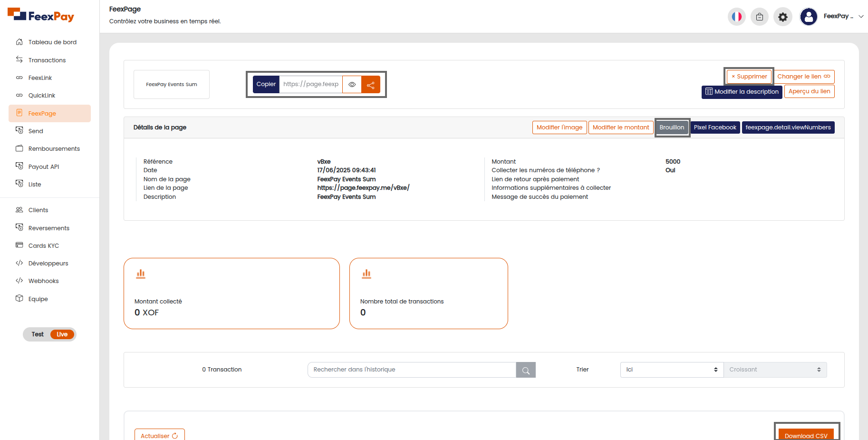Open the Ici sort field dropdown

click(672, 370)
